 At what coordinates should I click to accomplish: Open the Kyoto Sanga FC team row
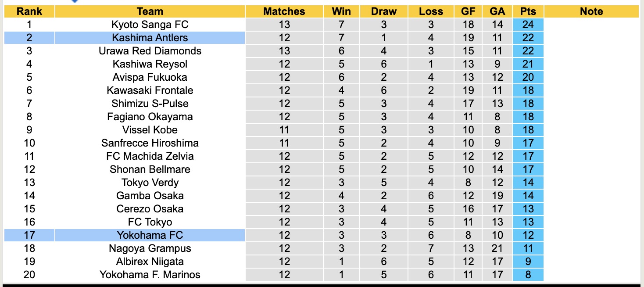pyautogui.click(x=150, y=25)
